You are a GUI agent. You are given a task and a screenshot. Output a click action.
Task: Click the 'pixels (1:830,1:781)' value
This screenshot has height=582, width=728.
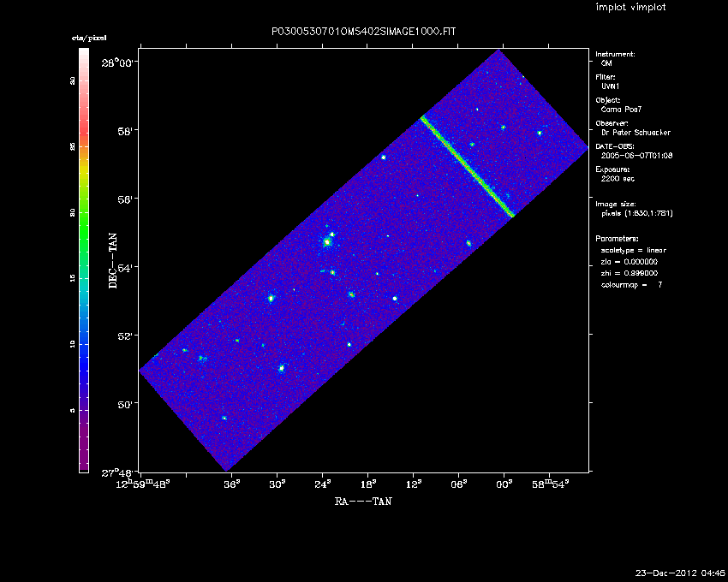pos(637,213)
